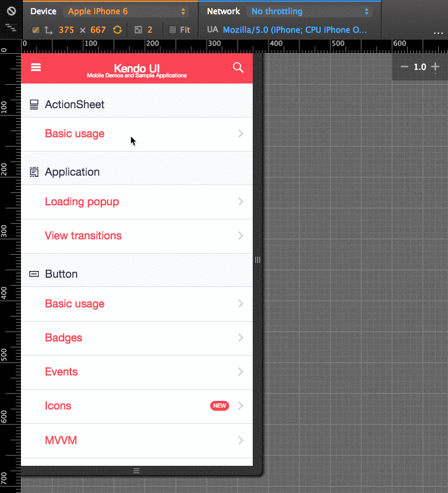Enable or disable the screen emulation checkbox
The image size is (448, 493).
tap(36, 30)
